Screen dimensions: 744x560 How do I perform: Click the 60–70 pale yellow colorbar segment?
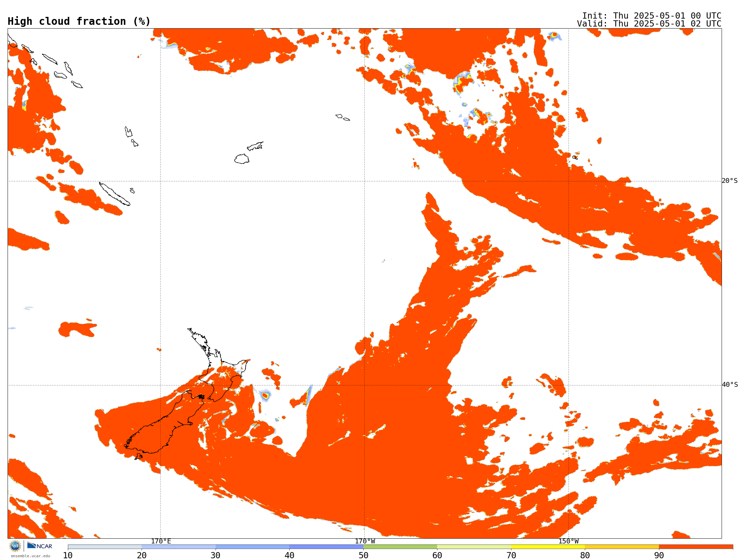[x=474, y=547]
